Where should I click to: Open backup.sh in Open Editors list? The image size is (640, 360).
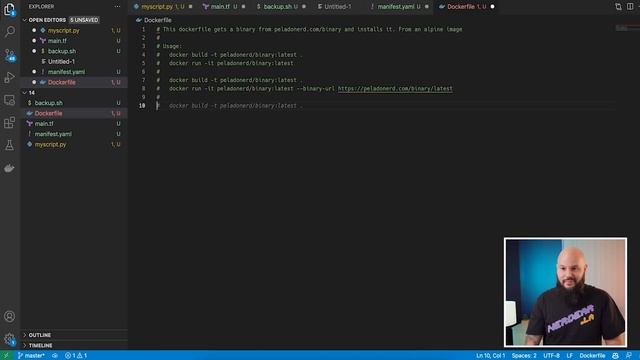click(74, 51)
